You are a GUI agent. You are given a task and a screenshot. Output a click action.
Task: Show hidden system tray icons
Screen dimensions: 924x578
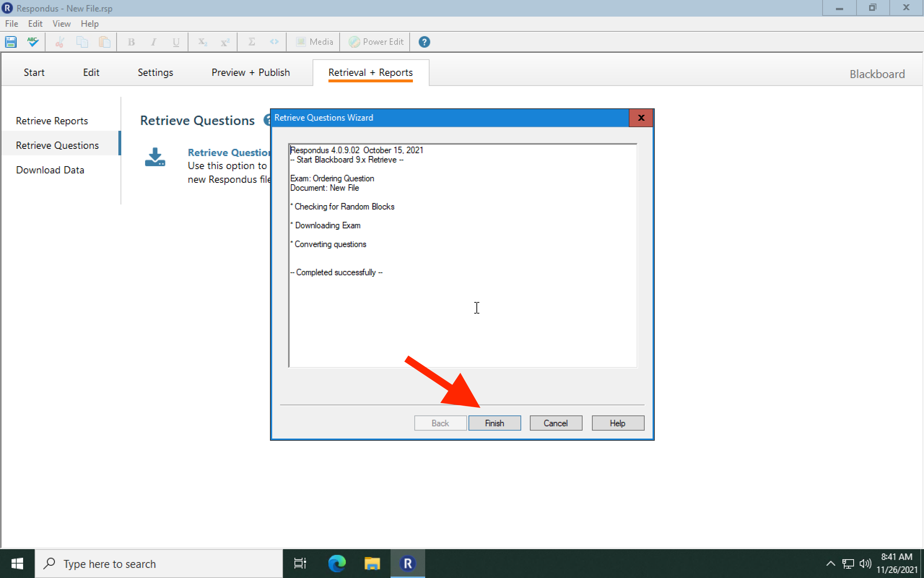tap(831, 564)
